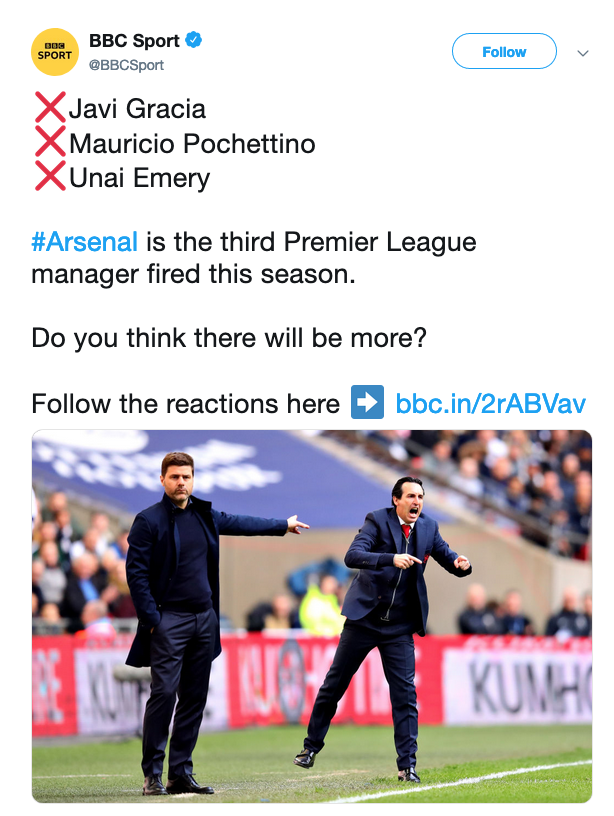Click "Do you think there will be more?" text
Image resolution: width=614 pixels, height=816 pixels.
pos(229,338)
